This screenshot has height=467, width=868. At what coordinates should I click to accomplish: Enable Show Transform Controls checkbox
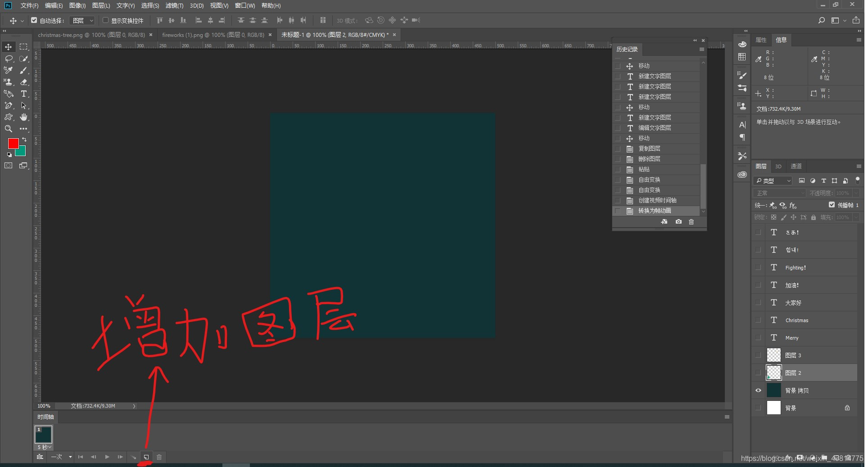point(106,20)
